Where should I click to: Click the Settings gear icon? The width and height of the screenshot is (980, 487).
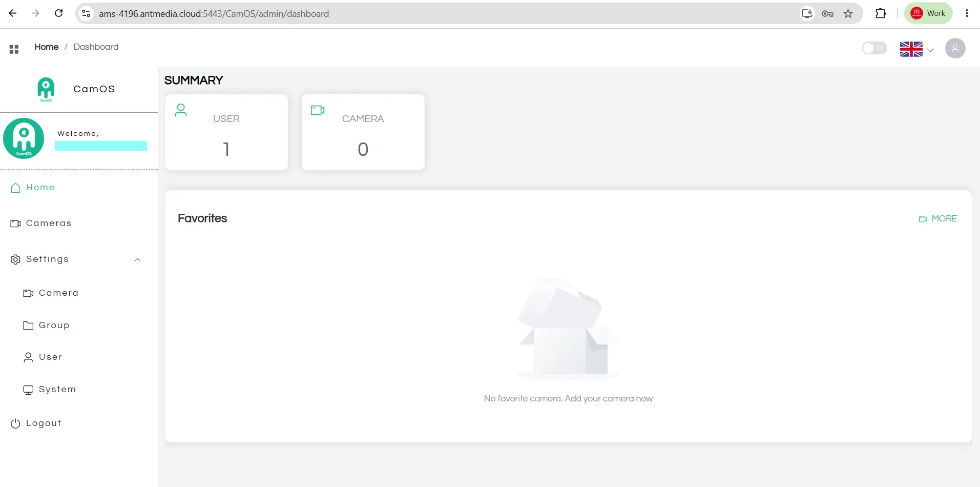tap(16, 259)
